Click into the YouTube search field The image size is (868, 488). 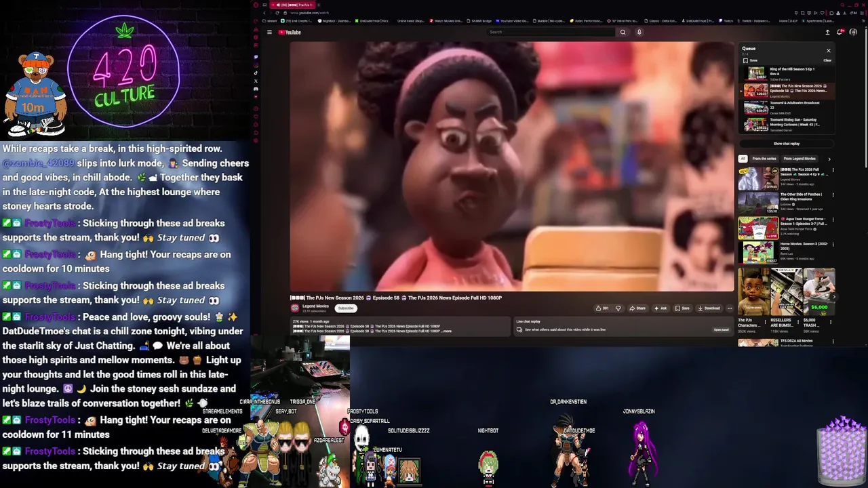coord(551,32)
